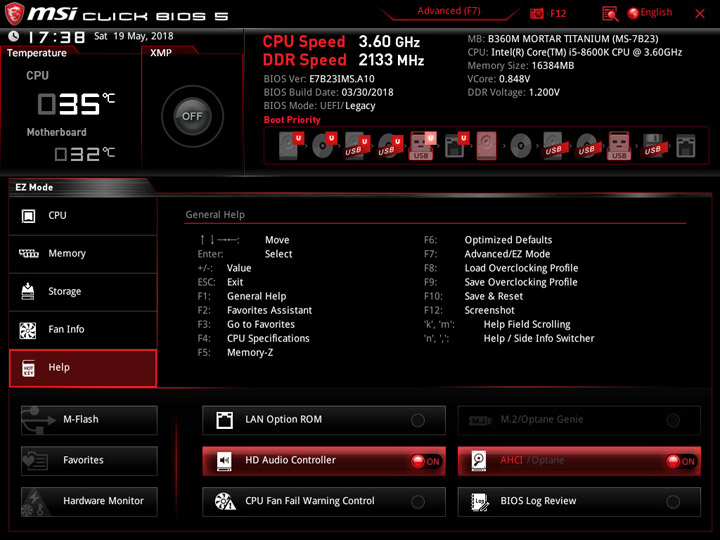Click the F12 screenshot camera icon
This screenshot has width=720, height=540.
click(536, 13)
